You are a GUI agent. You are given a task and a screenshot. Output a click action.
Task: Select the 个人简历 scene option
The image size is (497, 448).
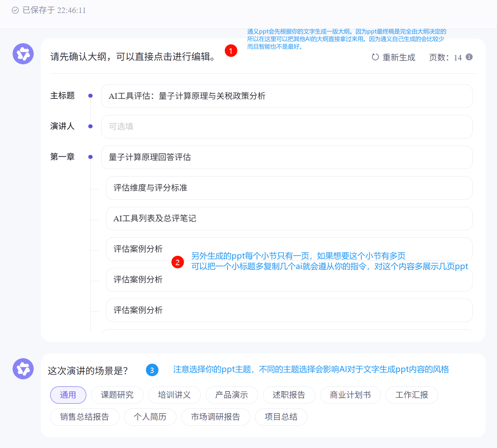click(150, 417)
